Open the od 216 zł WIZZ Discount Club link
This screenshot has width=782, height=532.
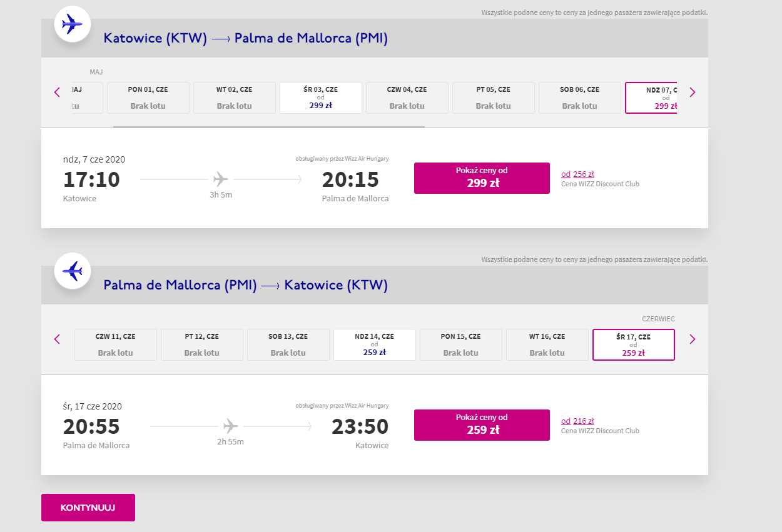point(577,421)
